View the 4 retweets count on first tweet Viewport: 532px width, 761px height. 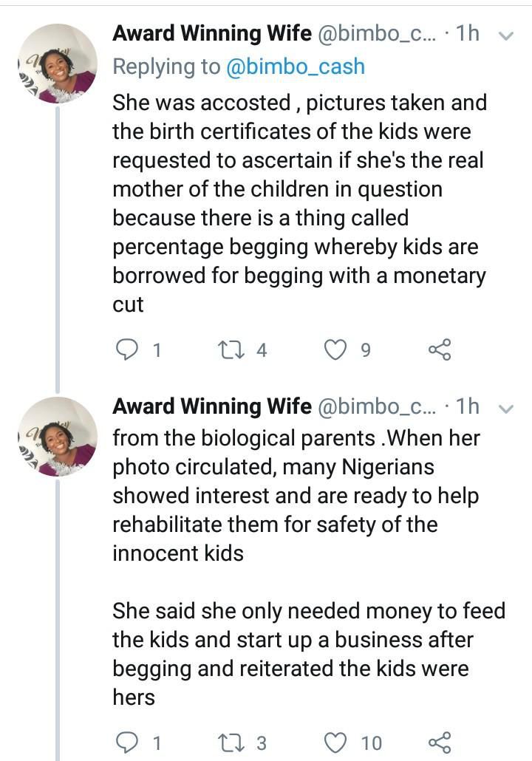(261, 351)
